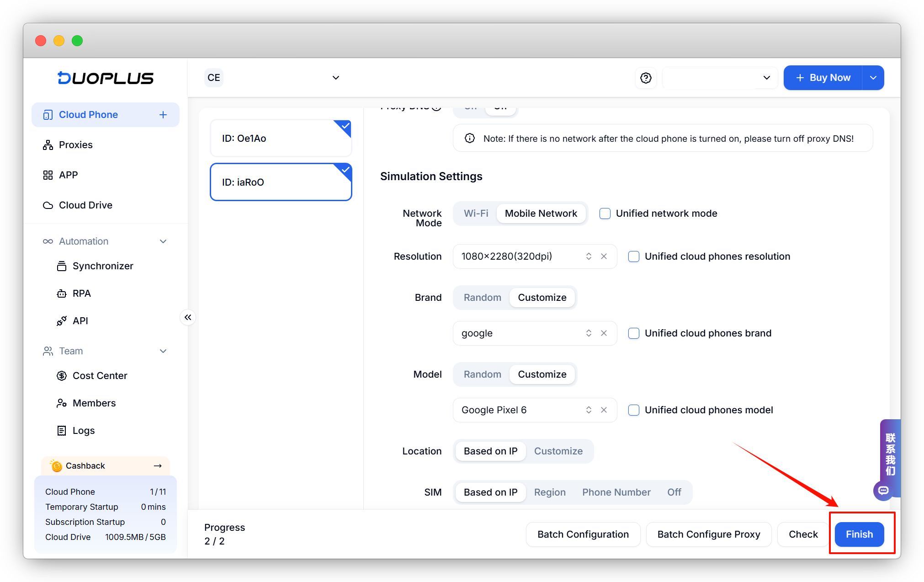
Task: Collapse the Team section
Action: point(106,351)
